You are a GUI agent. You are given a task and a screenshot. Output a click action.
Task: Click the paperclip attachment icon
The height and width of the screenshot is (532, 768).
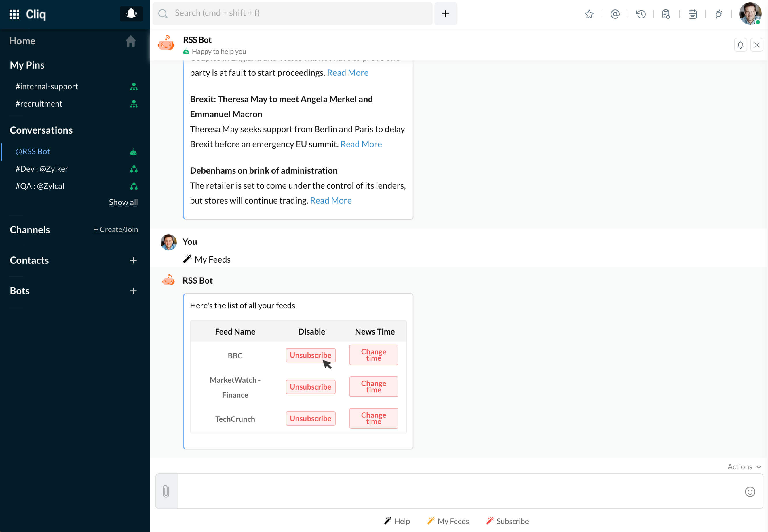(x=166, y=491)
